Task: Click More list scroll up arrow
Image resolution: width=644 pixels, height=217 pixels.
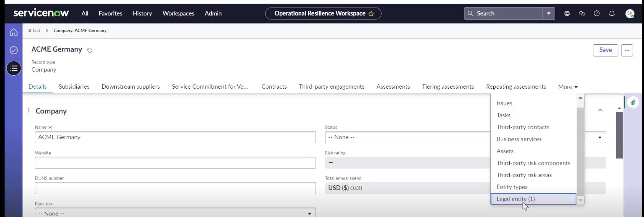Action: tap(580, 98)
